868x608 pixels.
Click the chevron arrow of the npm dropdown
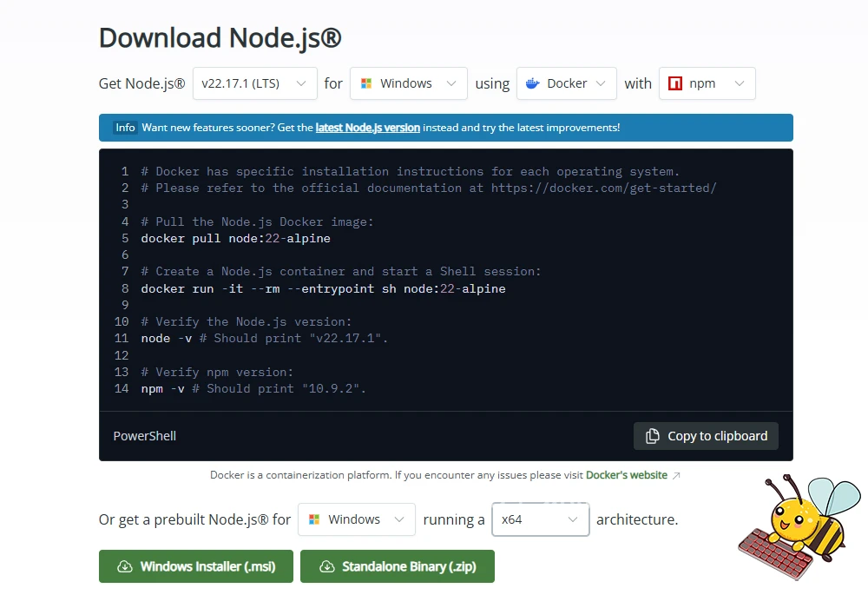click(x=740, y=83)
